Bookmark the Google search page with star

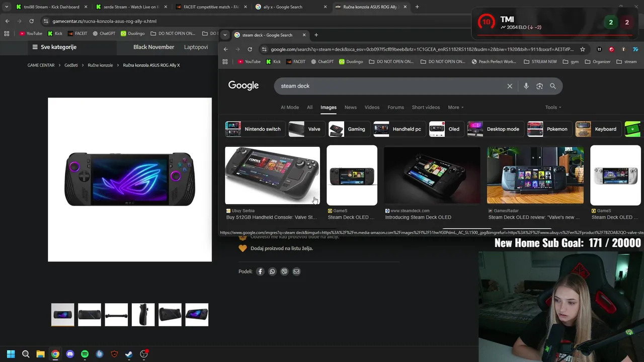pyautogui.click(x=583, y=49)
